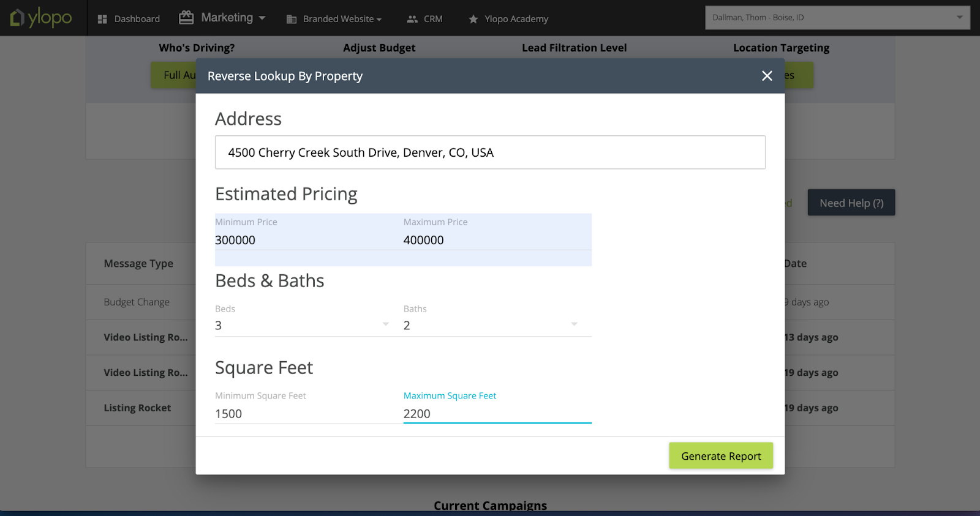The height and width of the screenshot is (516, 980).
Task: Click the Marketing briefcase icon
Action: point(186,18)
